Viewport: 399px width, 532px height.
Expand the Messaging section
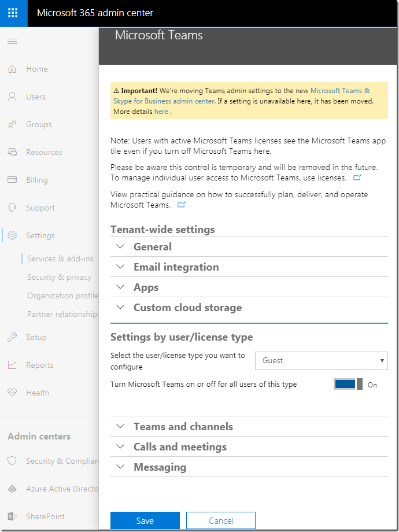pyautogui.click(x=249, y=467)
